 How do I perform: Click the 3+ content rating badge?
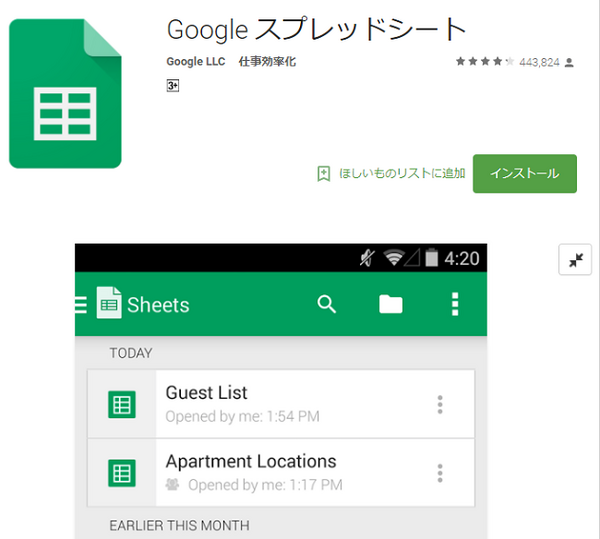coord(173,85)
